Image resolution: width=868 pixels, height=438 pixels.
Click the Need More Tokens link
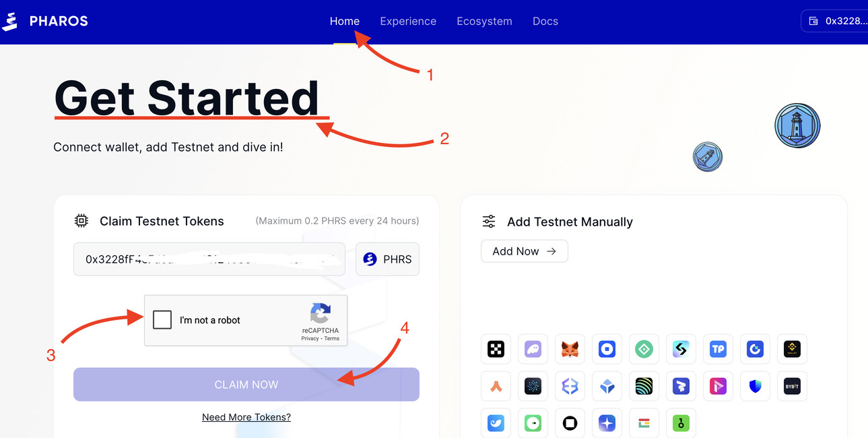(246, 416)
